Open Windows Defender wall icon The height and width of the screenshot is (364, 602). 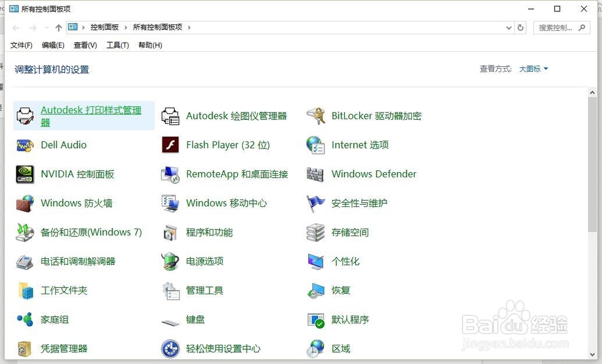click(315, 174)
